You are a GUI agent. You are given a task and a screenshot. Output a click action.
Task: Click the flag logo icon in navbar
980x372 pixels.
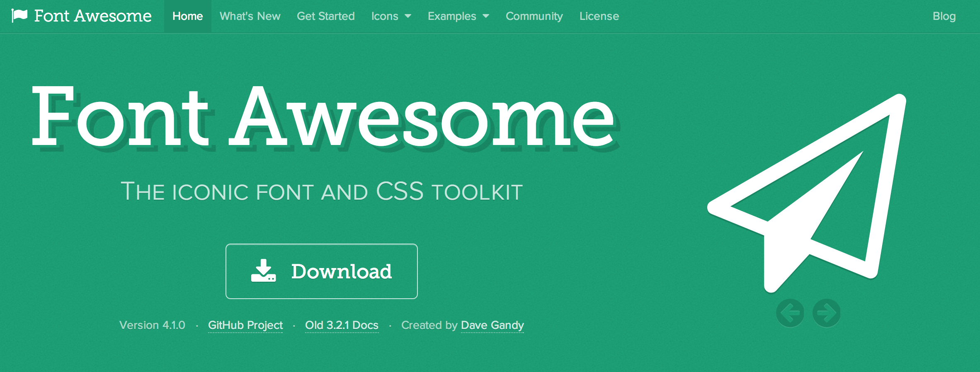tap(19, 16)
